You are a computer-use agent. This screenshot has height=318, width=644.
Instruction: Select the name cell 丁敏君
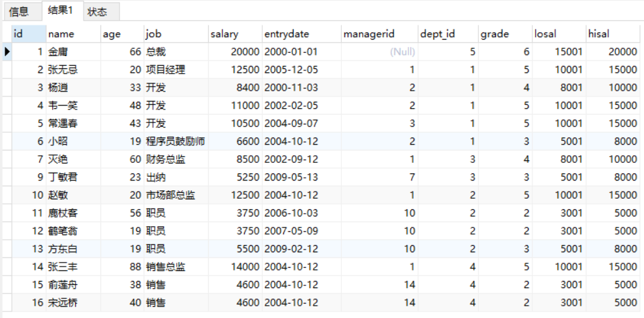[73, 177]
